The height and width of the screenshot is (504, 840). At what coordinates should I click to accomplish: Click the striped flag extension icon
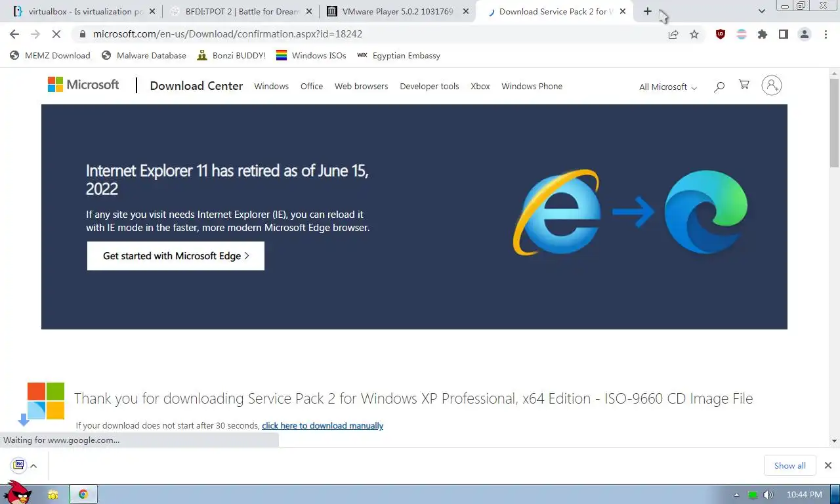(742, 34)
